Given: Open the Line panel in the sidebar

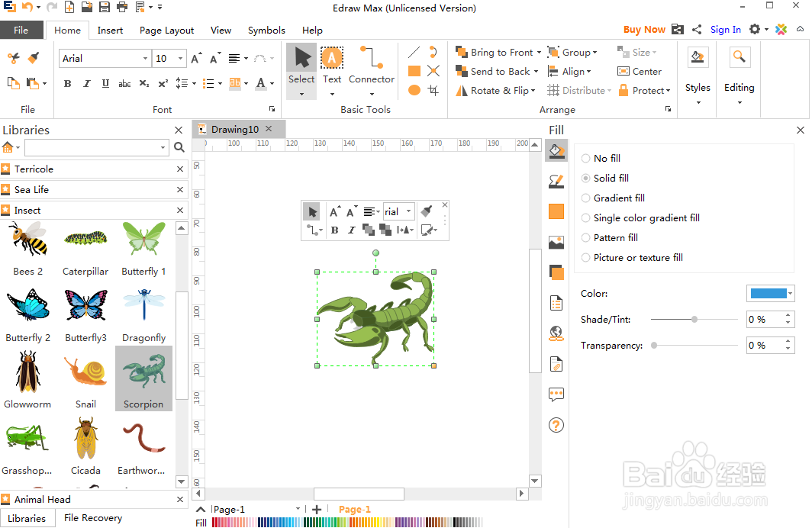Looking at the screenshot, I should (556, 181).
